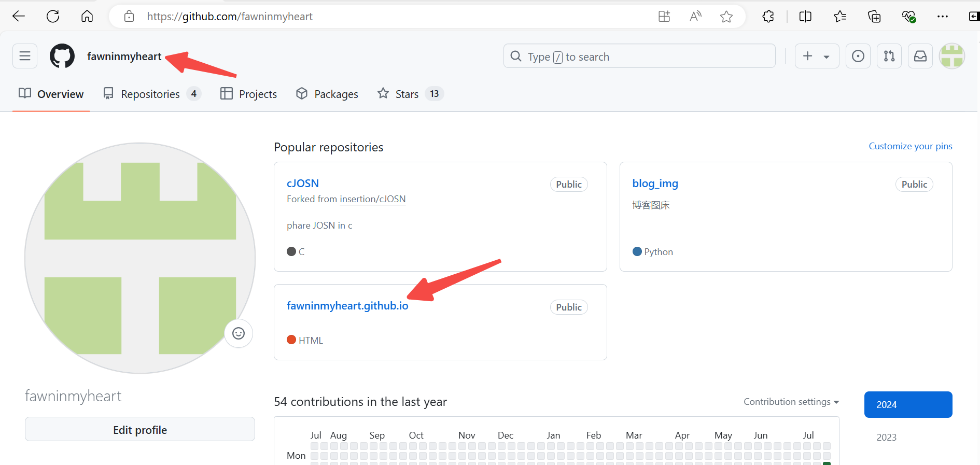
Task: Open the cJOSN repository
Action: tap(303, 184)
